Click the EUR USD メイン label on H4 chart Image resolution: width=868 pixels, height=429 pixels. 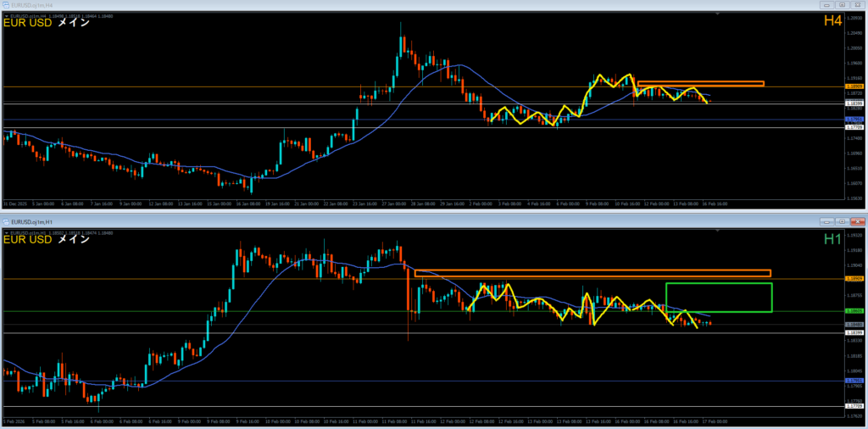point(47,23)
